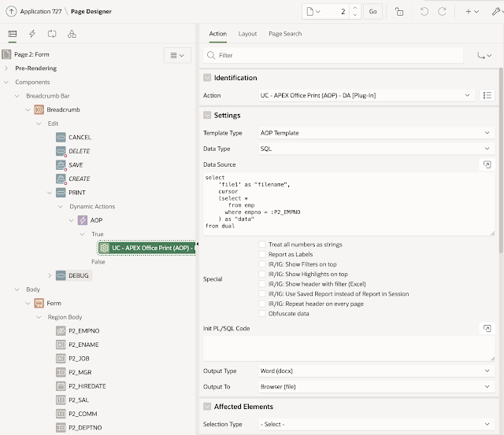This screenshot has width=504, height=435.
Task: Open Data Source code editor icon
Action: tap(487, 164)
